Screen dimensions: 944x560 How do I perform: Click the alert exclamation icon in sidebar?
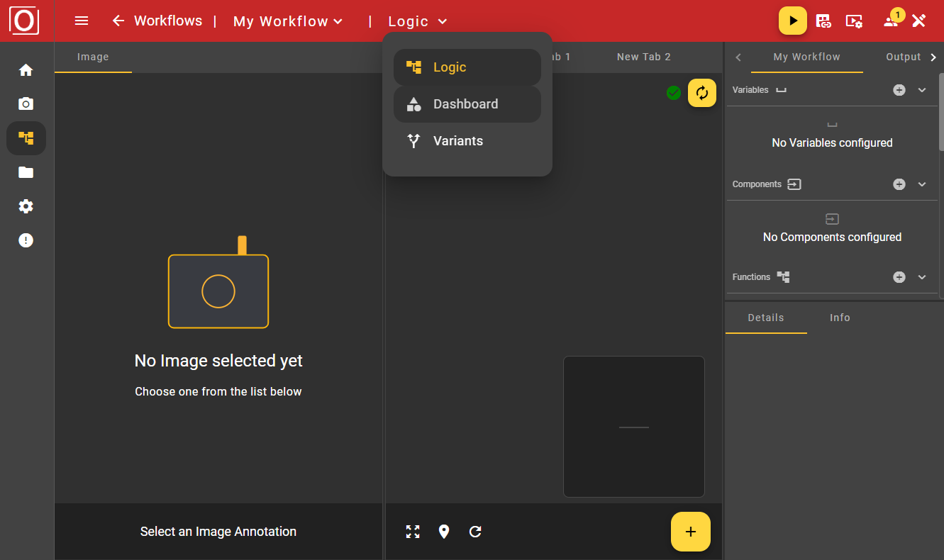point(26,240)
